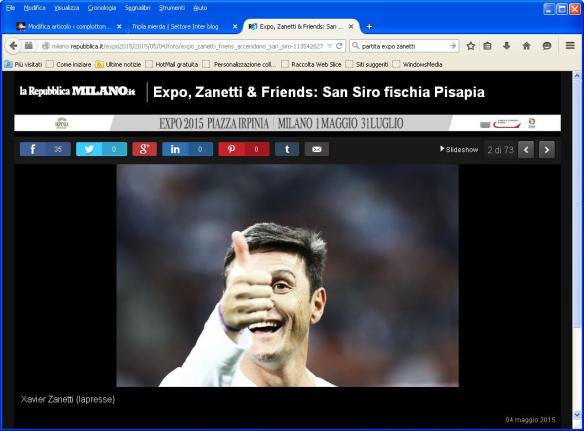Screen dimensions: 584x431
Task: Click date '04 maggio 2015'
Action: tap(530, 420)
